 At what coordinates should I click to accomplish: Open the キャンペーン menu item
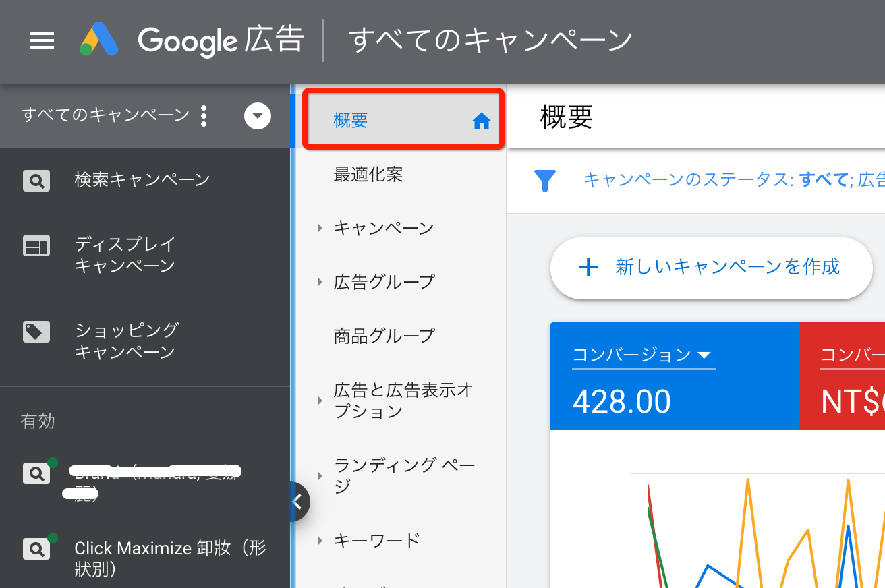384,229
